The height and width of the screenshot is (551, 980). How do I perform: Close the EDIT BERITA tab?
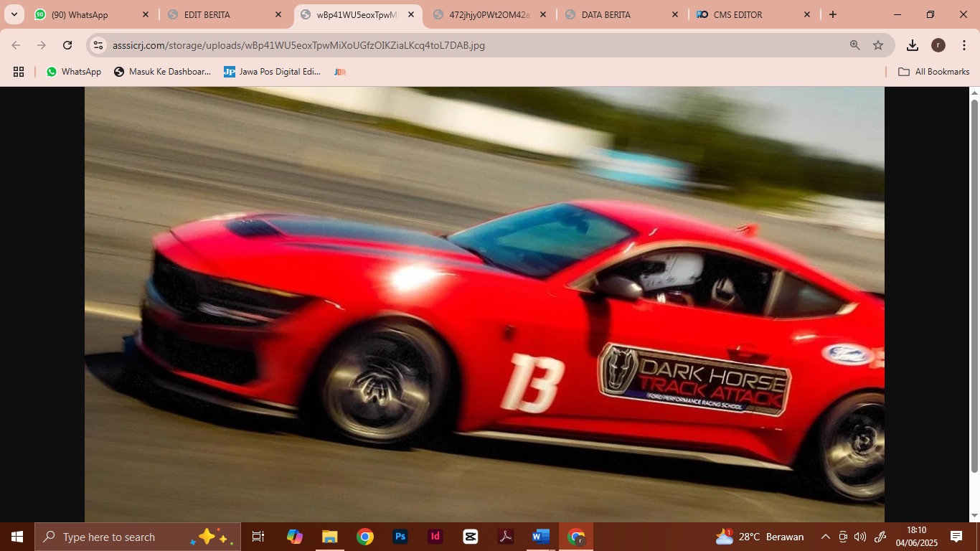point(278,14)
